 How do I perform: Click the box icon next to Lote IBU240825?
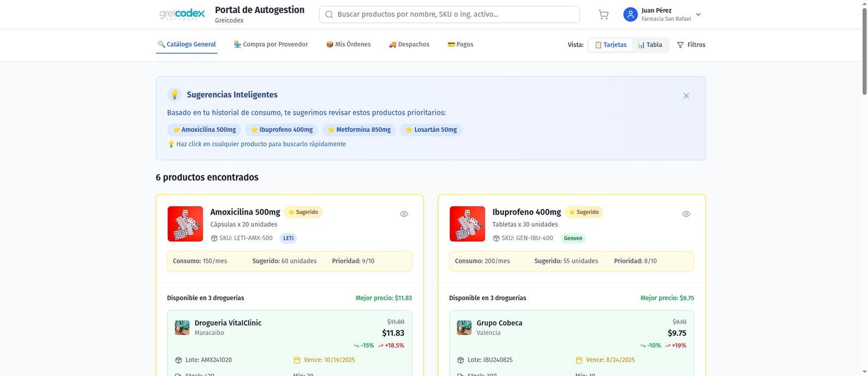[461, 360]
